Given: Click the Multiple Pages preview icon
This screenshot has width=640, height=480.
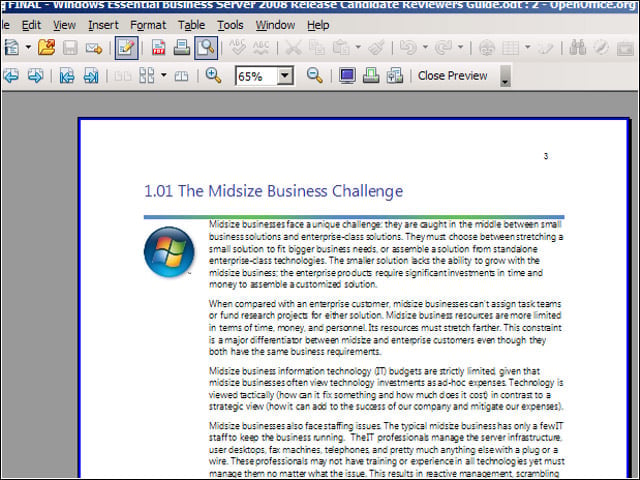Looking at the screenshot, I should tap(147, 76).
